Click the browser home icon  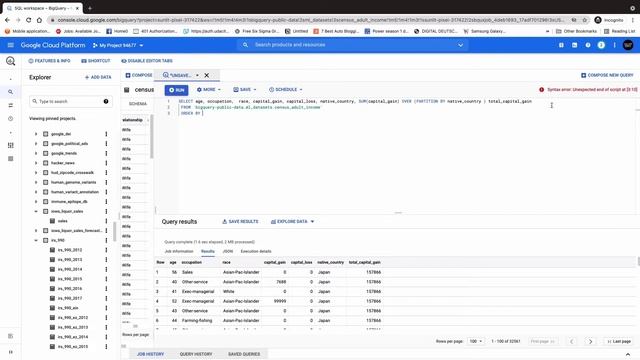click(x=39, y=20)
